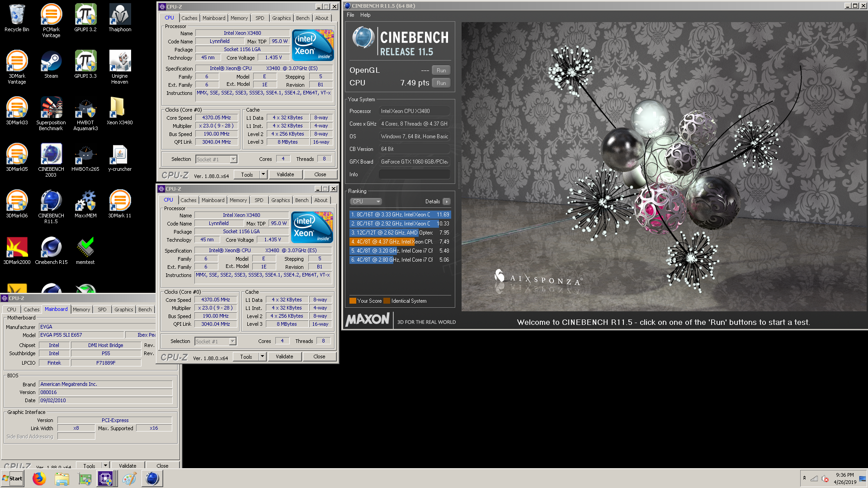This screenshot has width=868, height=488.
Task: Run the OpenGL test in Cinebench
Action: pos(441,70)
